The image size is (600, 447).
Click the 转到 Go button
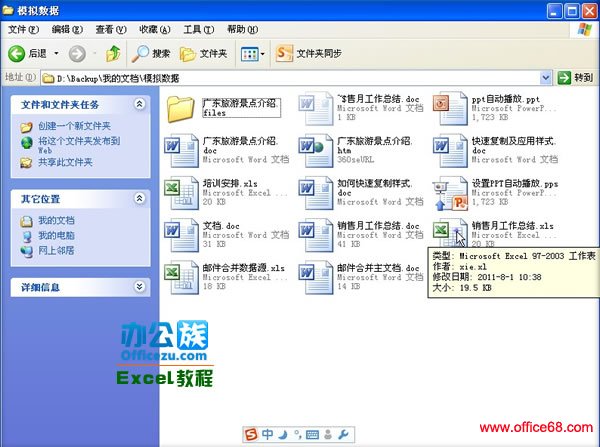point(575,78)
